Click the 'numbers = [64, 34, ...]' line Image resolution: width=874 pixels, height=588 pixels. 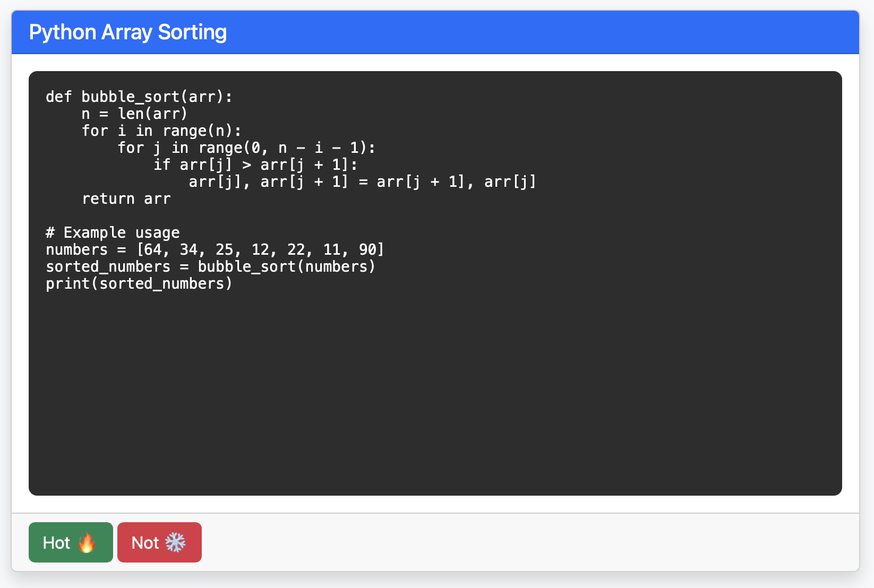pyautogui.click(x=215, y=249)
